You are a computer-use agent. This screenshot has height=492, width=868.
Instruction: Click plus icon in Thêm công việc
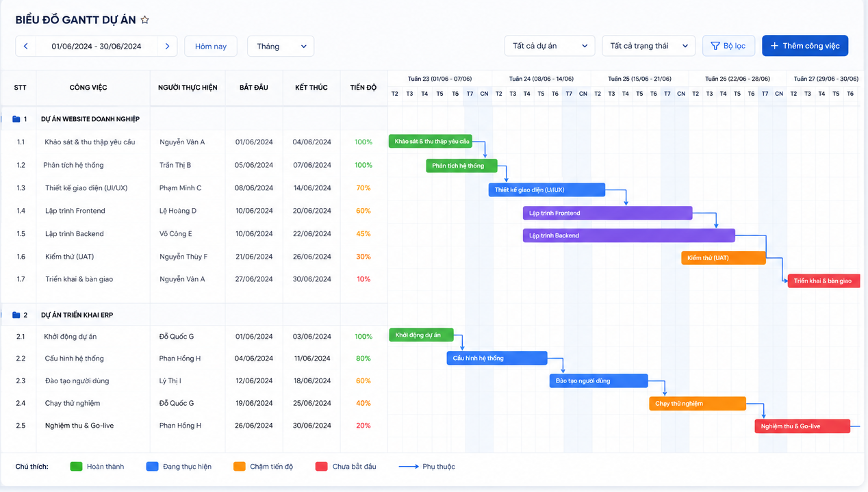[x=774, y=46]
